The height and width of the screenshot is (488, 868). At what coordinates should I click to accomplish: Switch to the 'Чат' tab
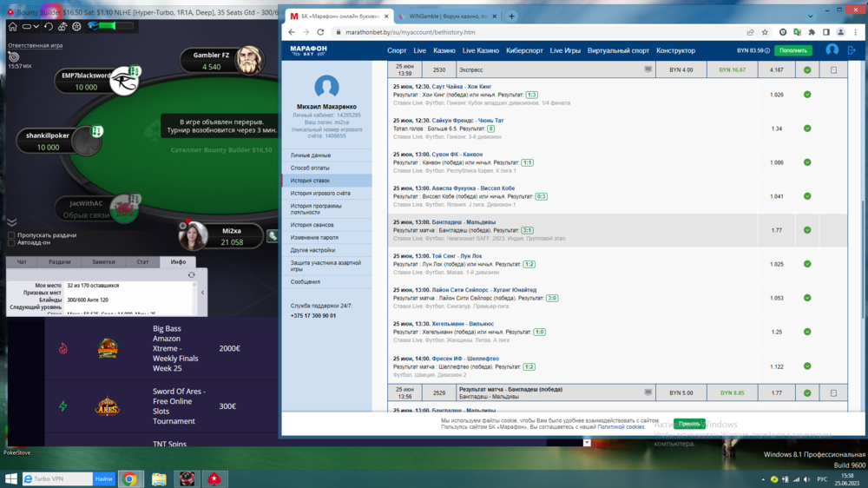point(23,261)
